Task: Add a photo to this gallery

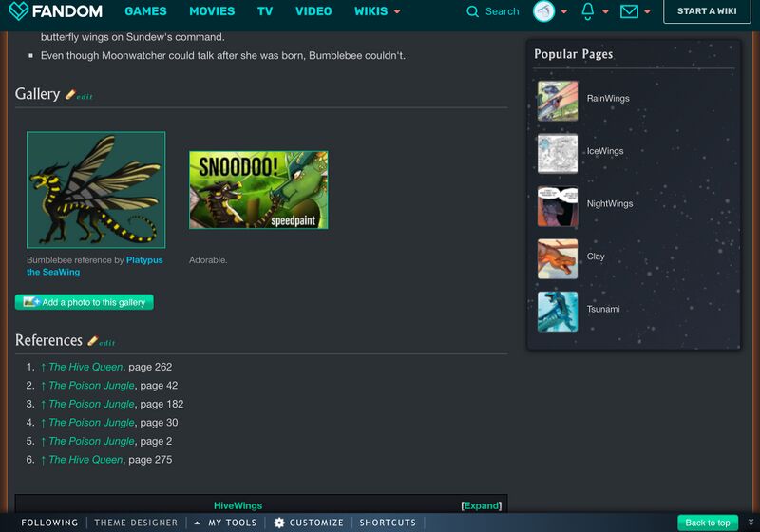Action: [x=85, y=302]
